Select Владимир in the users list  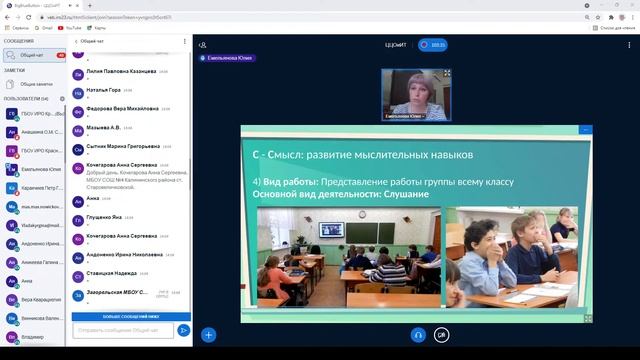[x=34, y=337]
